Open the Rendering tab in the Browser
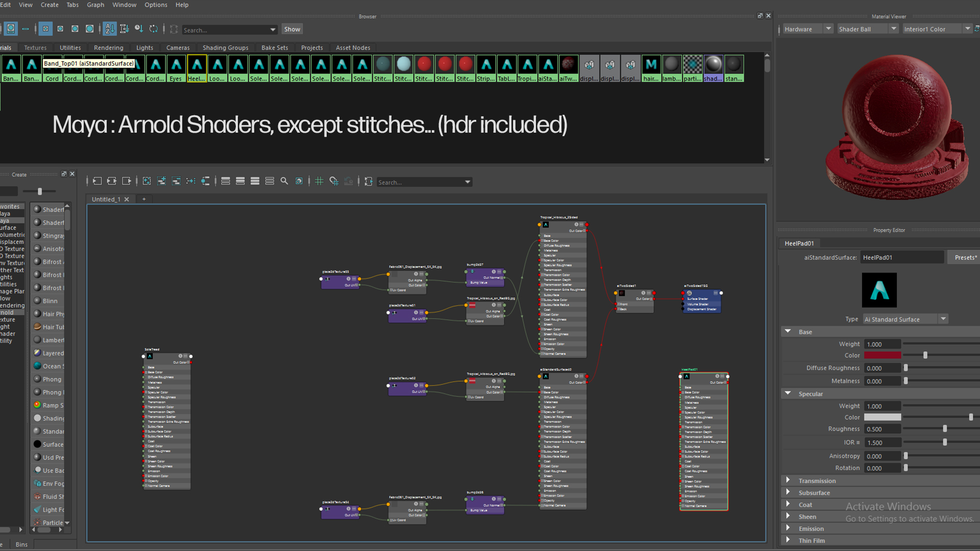 coord(108,47)
